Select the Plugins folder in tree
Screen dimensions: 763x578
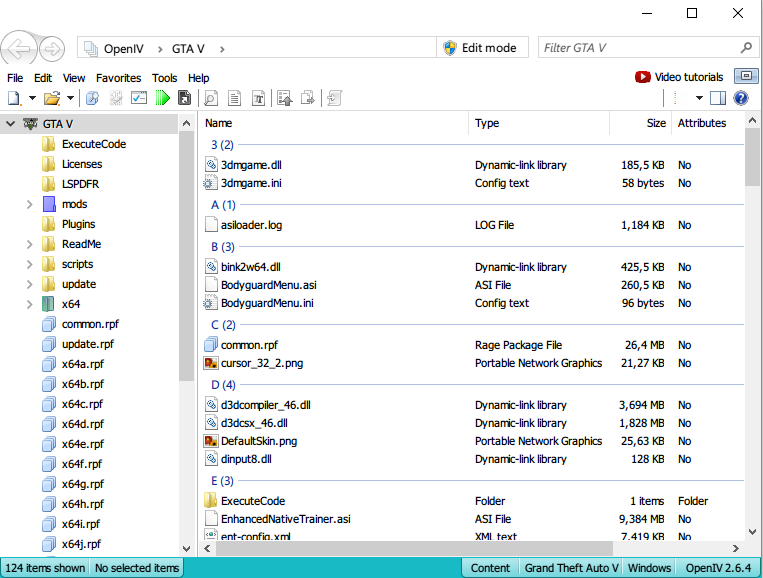point(78,224)
